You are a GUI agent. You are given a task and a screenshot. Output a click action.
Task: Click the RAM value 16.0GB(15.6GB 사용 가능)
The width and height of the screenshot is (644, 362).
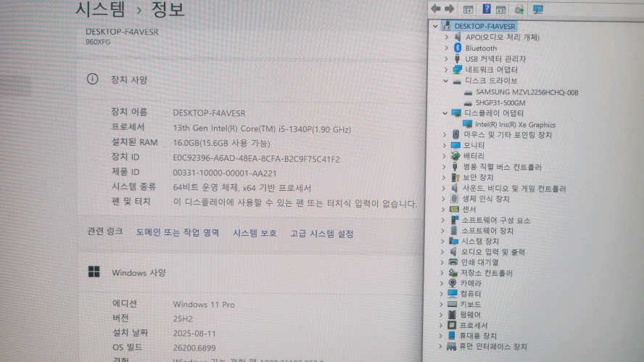click(221, 143)
